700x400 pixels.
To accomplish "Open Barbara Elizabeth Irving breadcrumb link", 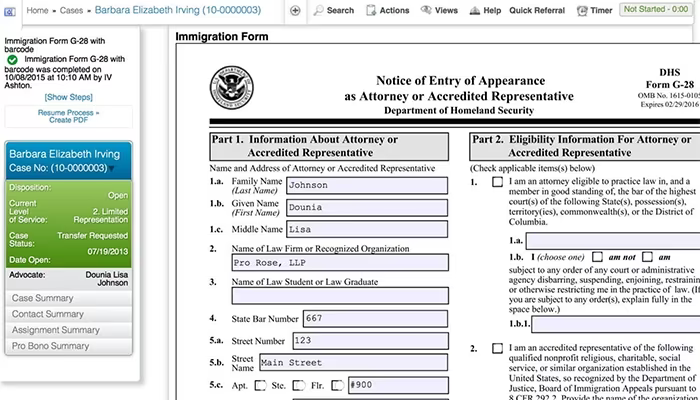I will pos(178,10).
